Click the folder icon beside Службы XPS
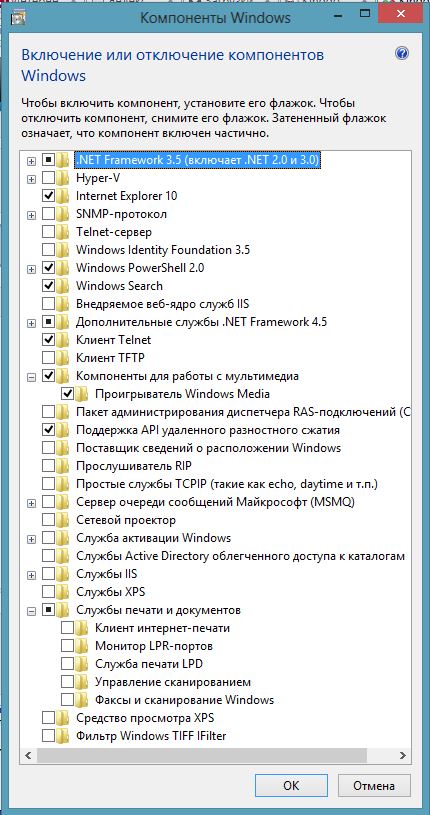This screenshot has width=430, height=815. [63, 591]
